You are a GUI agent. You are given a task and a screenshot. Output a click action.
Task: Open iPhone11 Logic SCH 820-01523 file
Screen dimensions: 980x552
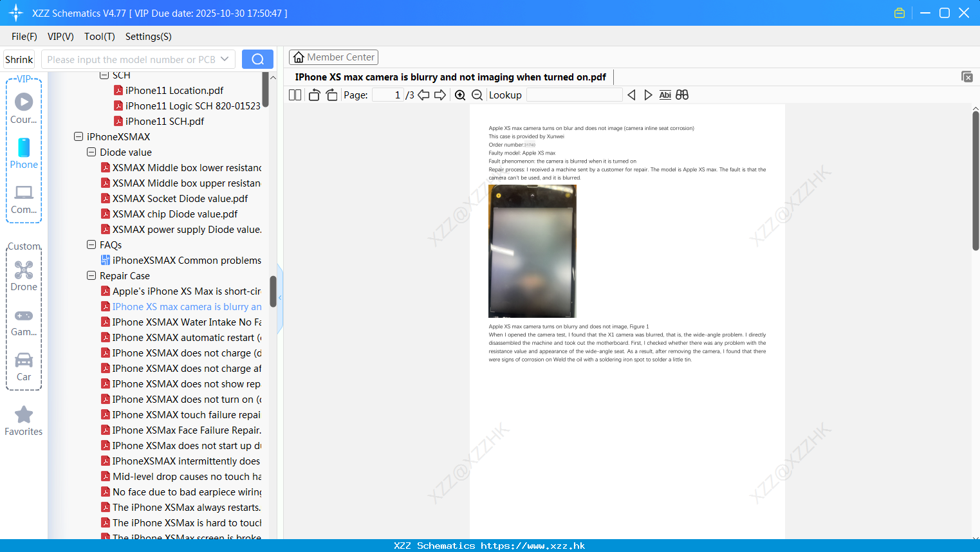[187, 106]
